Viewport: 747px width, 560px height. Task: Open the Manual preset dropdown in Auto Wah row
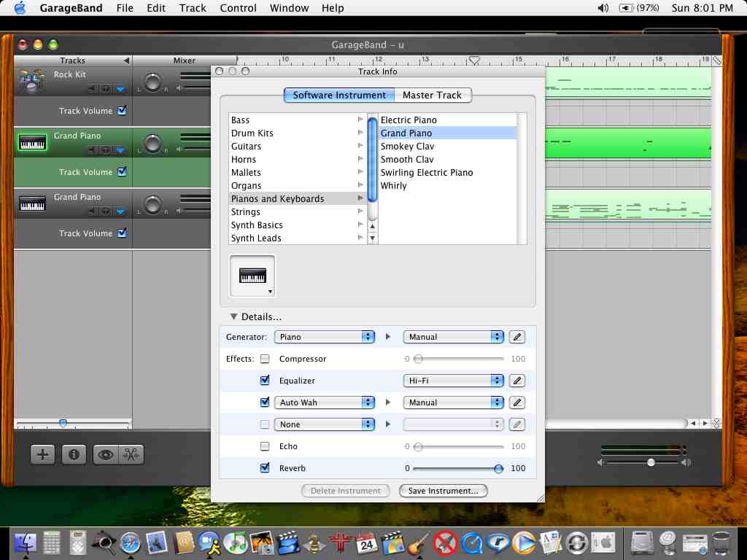click(x=453, y=402)
